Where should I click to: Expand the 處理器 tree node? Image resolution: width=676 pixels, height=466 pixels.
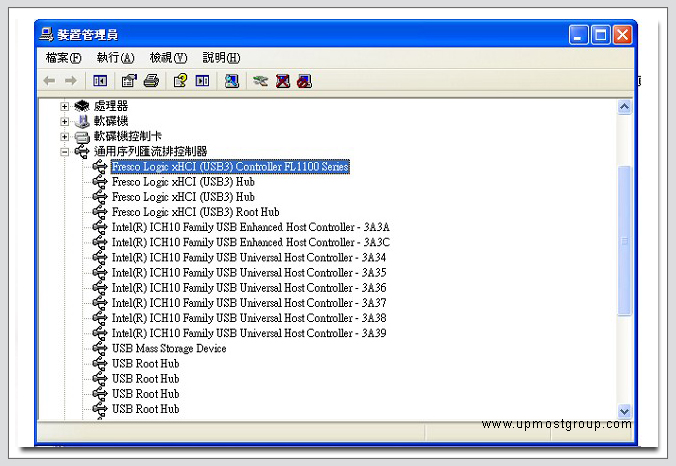point(64,106)
